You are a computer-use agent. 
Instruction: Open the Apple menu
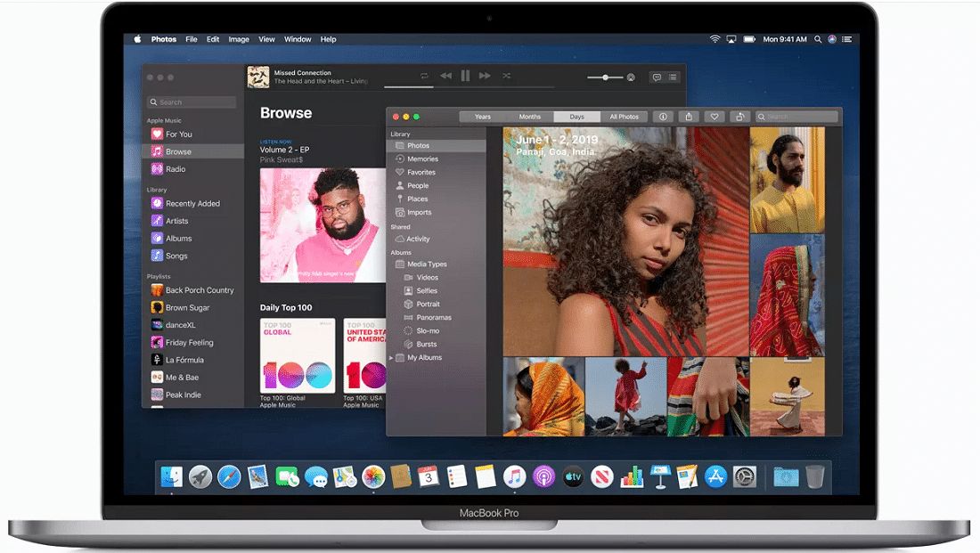[137, 39]
